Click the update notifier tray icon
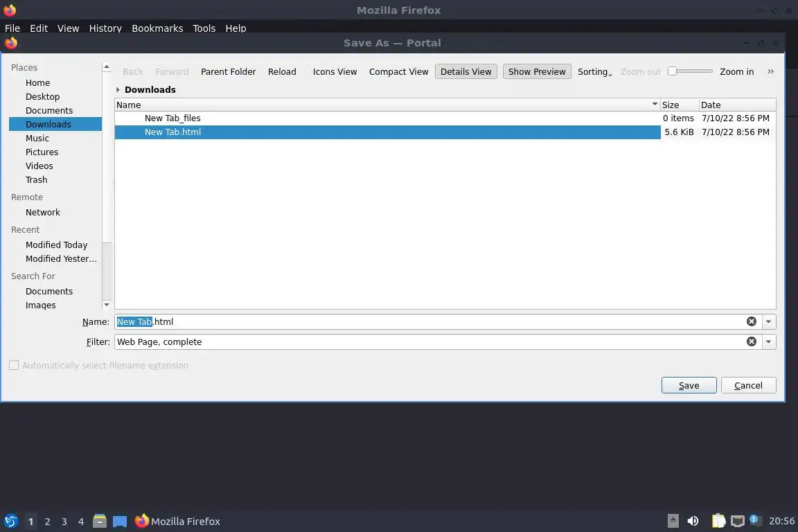The image size is (798, 532). (755, 520)
